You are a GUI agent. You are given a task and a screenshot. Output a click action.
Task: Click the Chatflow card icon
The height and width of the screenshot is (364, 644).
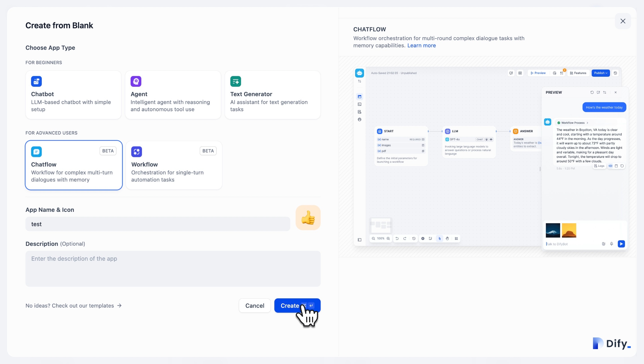[36, 152]
